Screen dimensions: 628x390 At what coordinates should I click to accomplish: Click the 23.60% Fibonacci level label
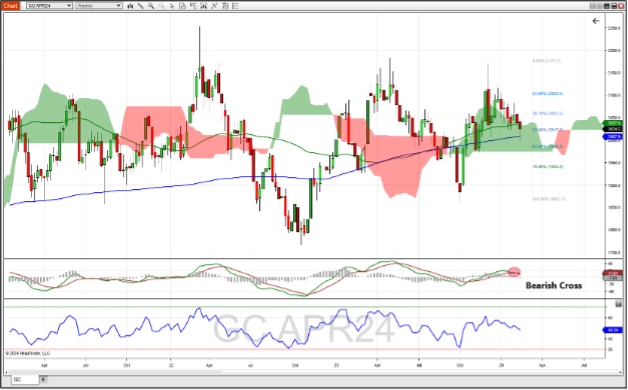coord(547,94)
